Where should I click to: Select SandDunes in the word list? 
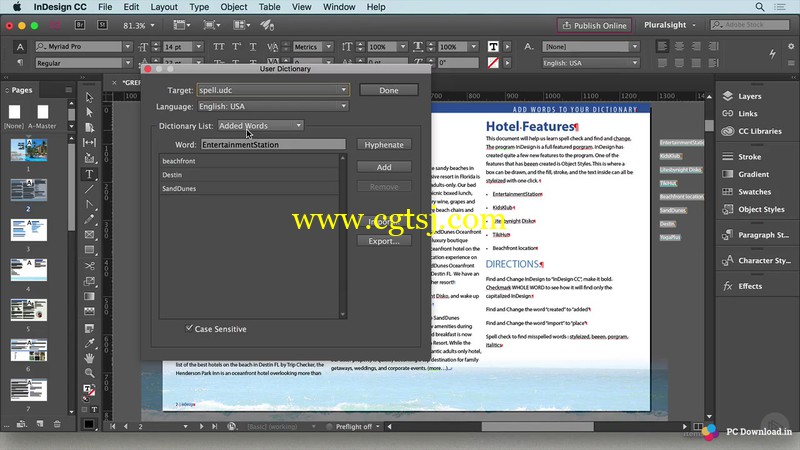(x=249, y=188)
